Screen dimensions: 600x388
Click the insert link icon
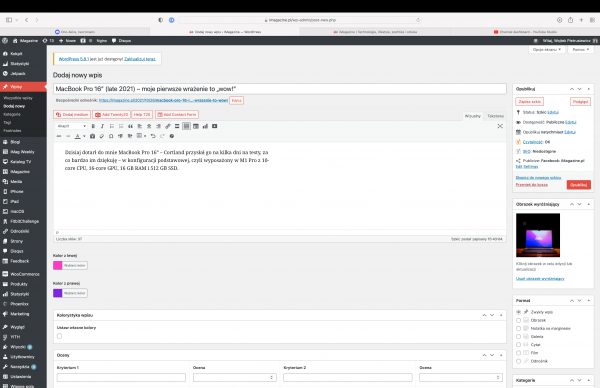(x=168, y=126)
